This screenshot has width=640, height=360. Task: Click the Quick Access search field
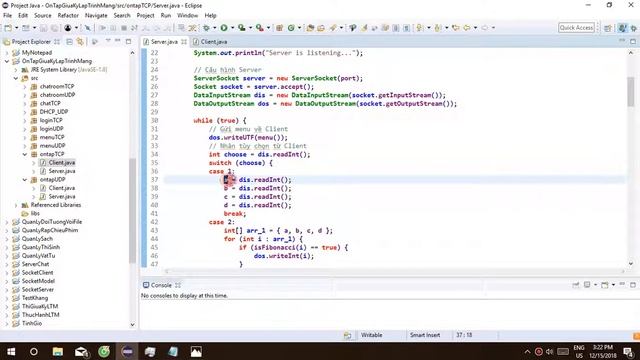[x=576, y=28]
